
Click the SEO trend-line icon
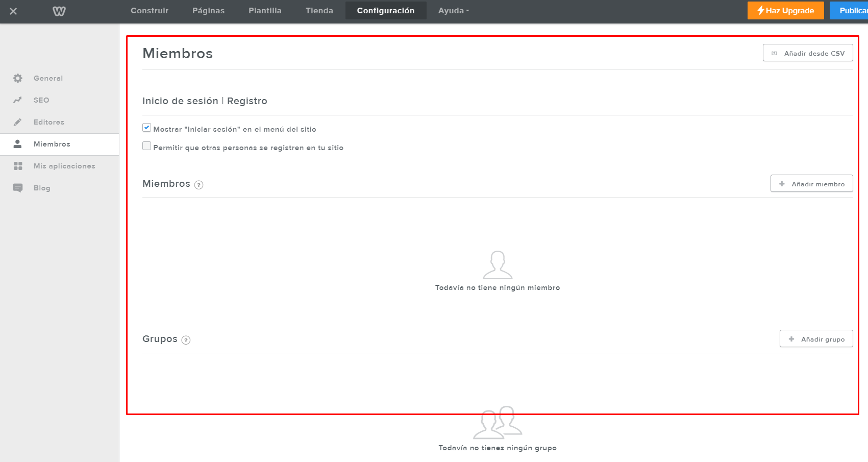(x=18, y=100)
